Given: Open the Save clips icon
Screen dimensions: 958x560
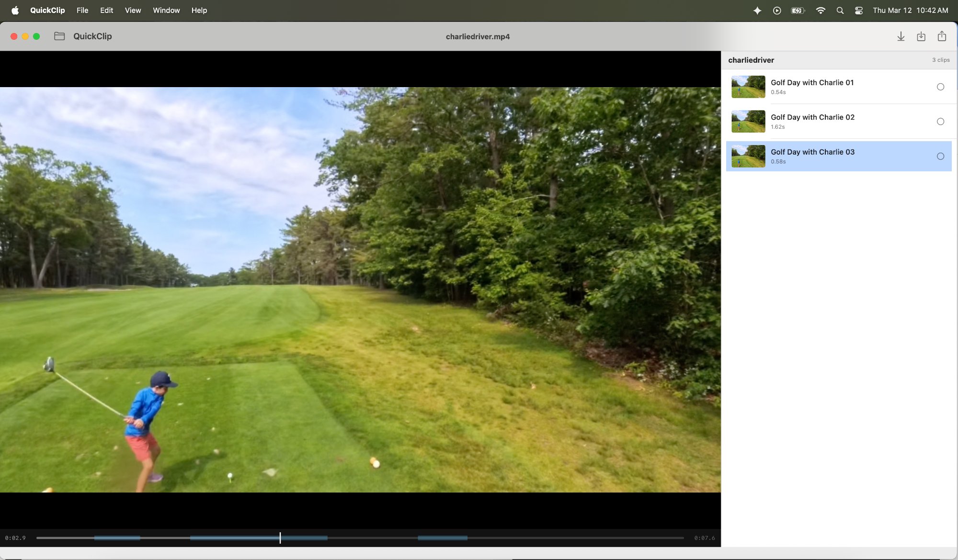Looking at the screenshot, I should click(x=922, y=36).
